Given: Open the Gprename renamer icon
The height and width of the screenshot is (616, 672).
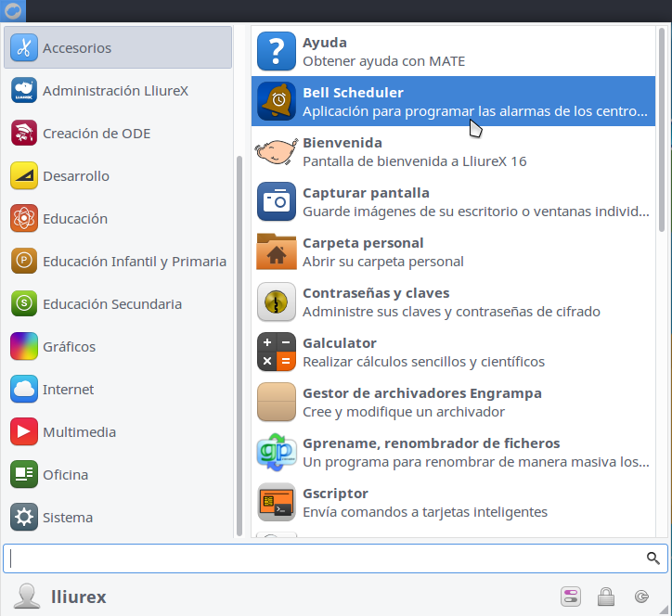Looking at the screenshot, I should click(276, 452).
